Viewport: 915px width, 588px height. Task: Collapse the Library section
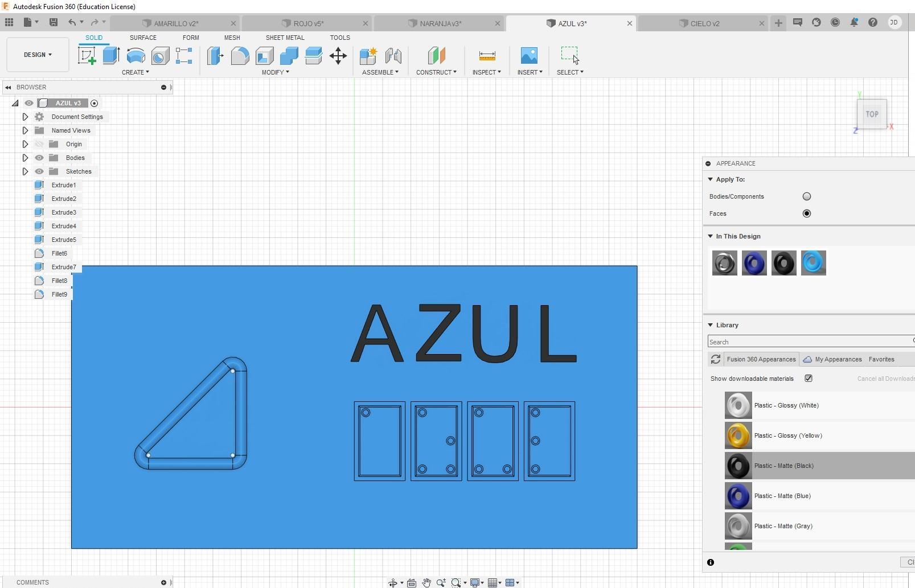pos(711,325)
